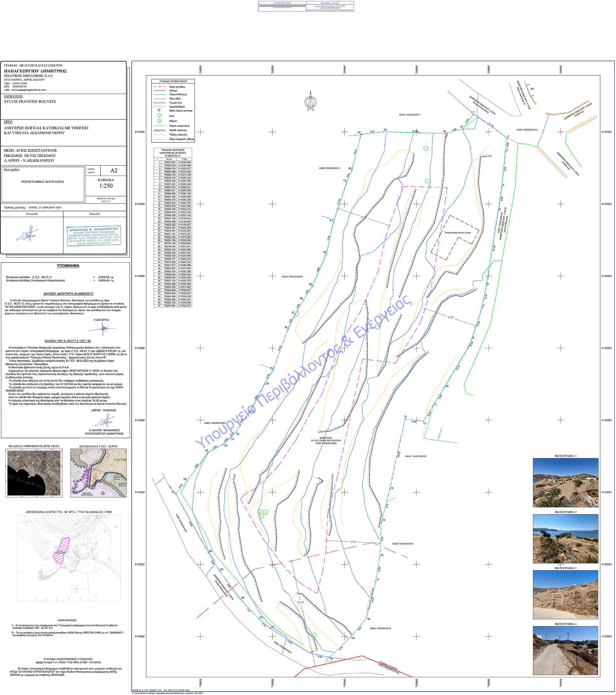
Task: Click the bush (Θάμνοι) symbol in the legend
Action: pyautogui.click(x=159, y=121)
